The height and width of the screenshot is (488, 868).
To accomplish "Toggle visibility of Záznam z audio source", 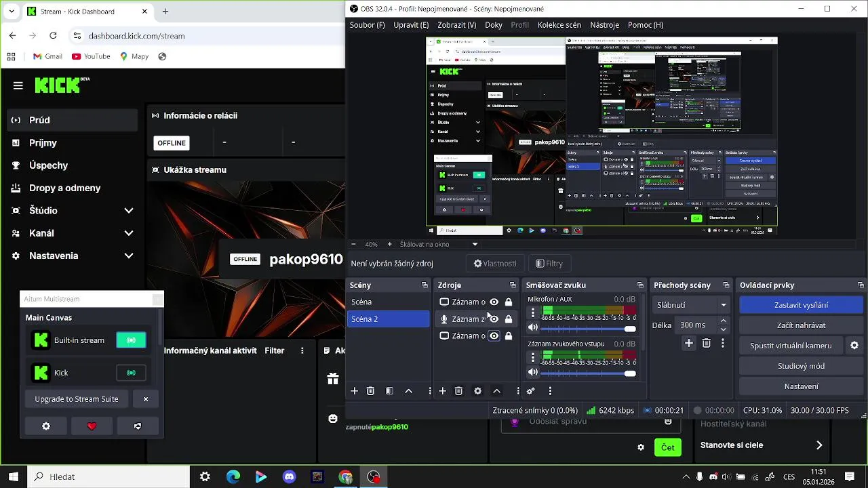I will (x=494, y=319).
